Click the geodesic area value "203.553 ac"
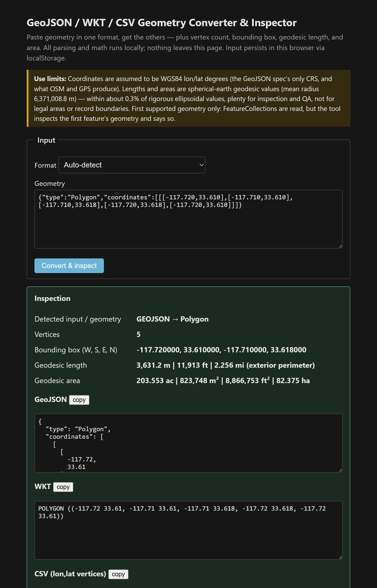This screenshot has width=377, height=588. pos(155,381)
